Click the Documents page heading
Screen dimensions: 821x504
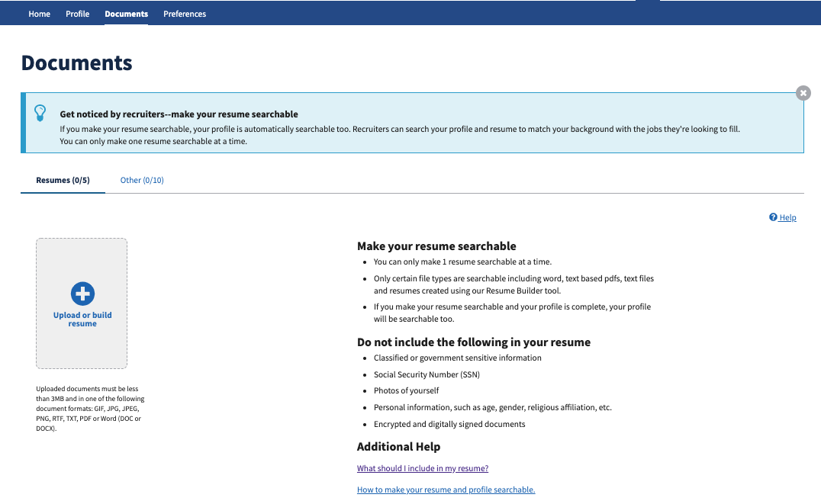coord(76,63)
